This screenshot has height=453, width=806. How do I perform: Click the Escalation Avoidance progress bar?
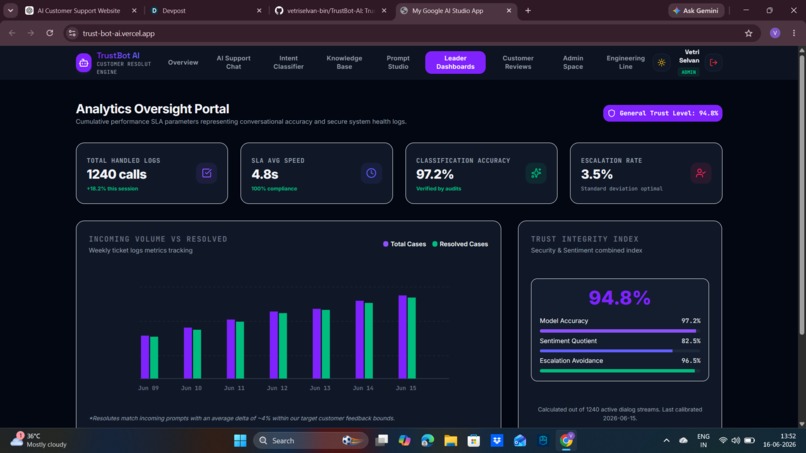click(x=619, y=371)
